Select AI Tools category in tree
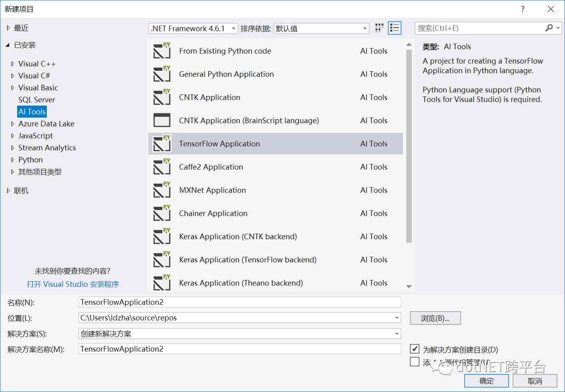The height and width of the screenshot is (392, 565). 32,112
